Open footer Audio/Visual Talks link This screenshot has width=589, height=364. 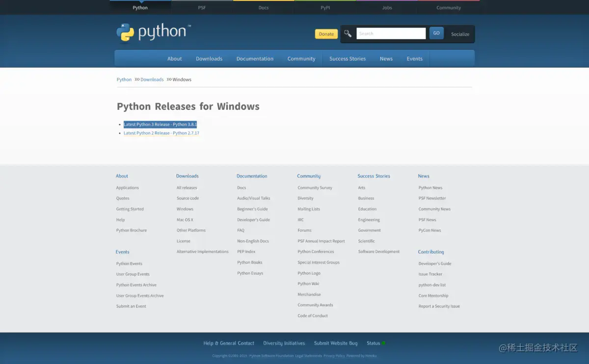click(254, 198)
